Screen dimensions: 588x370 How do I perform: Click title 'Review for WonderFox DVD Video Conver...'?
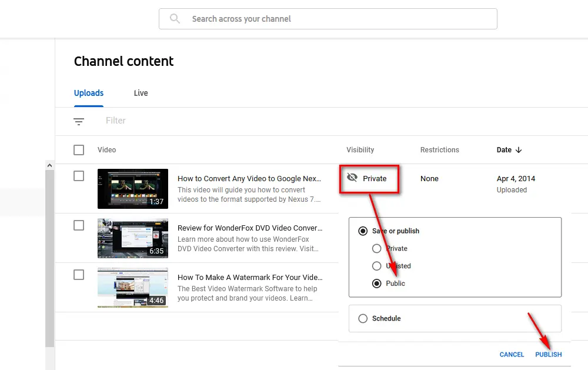point(250,228)
